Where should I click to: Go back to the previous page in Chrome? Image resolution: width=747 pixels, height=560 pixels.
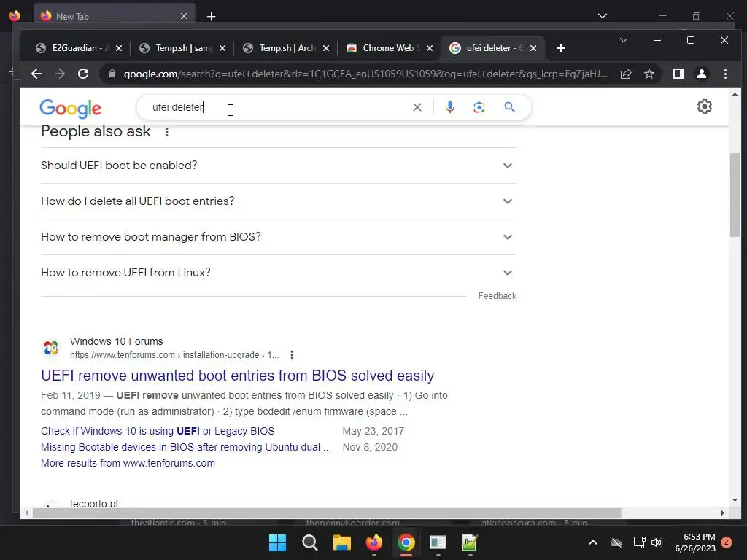click(x=36, y=74)
